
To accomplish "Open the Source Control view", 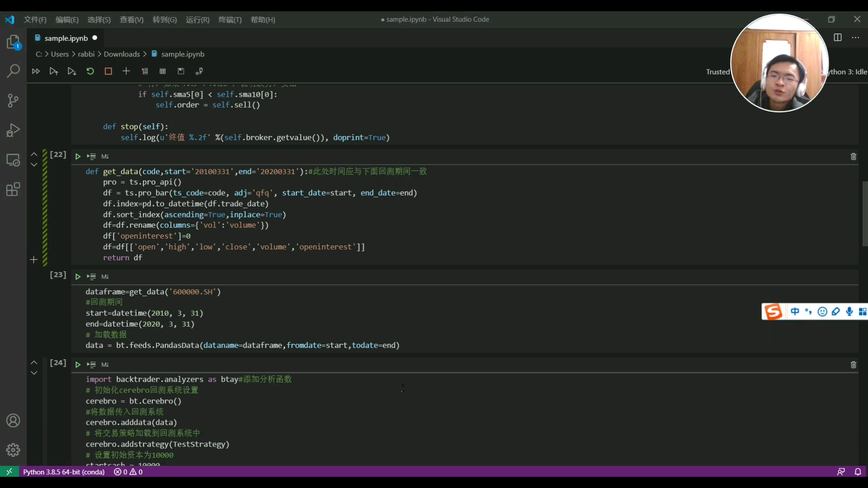I will coord(13,100).
